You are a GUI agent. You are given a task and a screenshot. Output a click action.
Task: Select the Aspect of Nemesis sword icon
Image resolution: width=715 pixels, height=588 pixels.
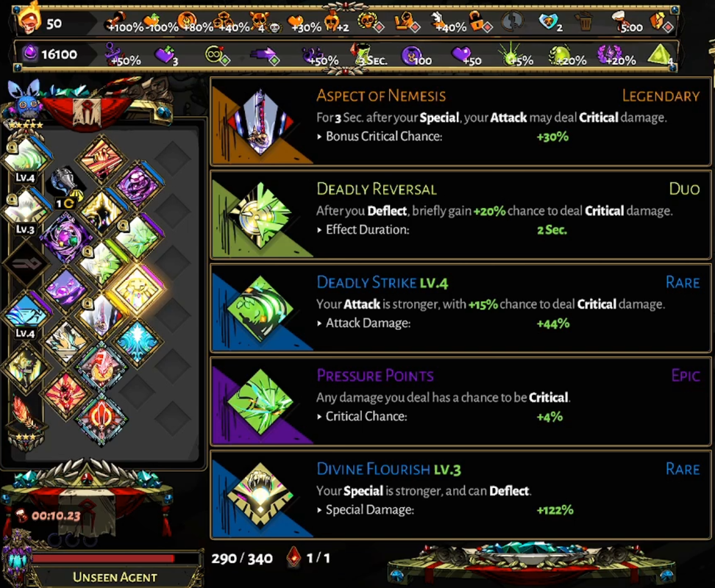pos(260,121)
